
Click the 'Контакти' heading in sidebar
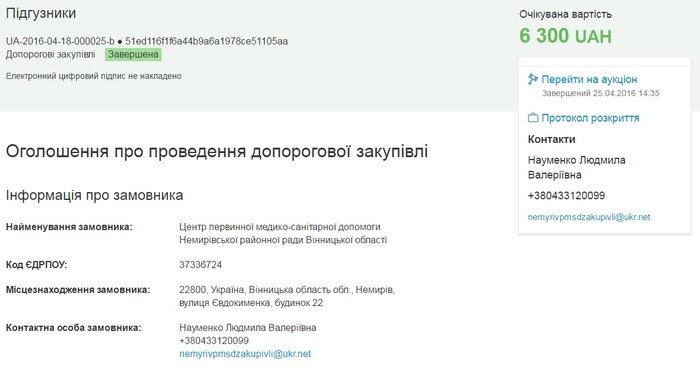coord(551,139)
